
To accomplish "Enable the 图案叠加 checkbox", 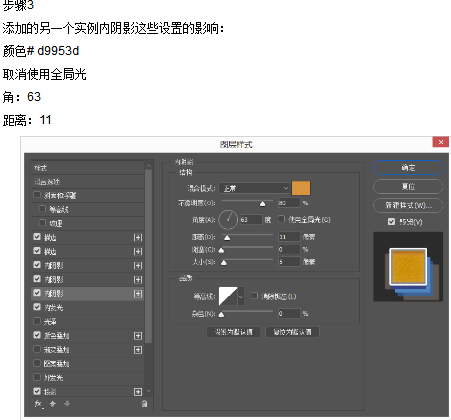I will (37, 363).
